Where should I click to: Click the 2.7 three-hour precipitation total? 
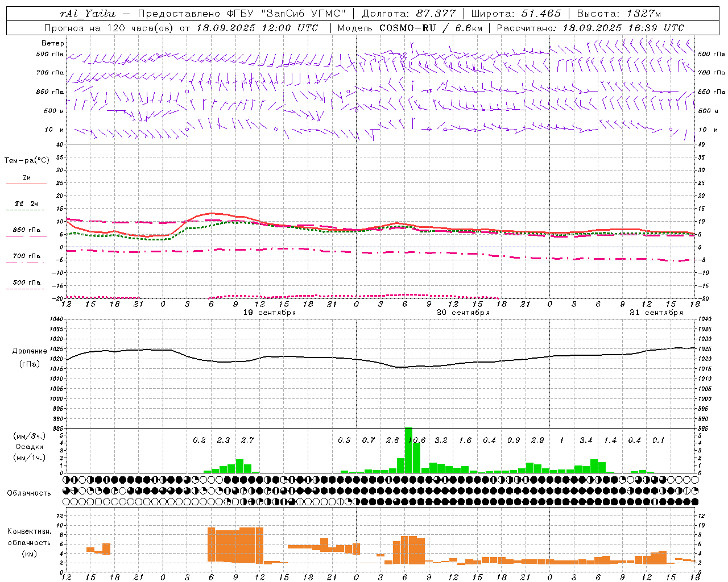247,440
